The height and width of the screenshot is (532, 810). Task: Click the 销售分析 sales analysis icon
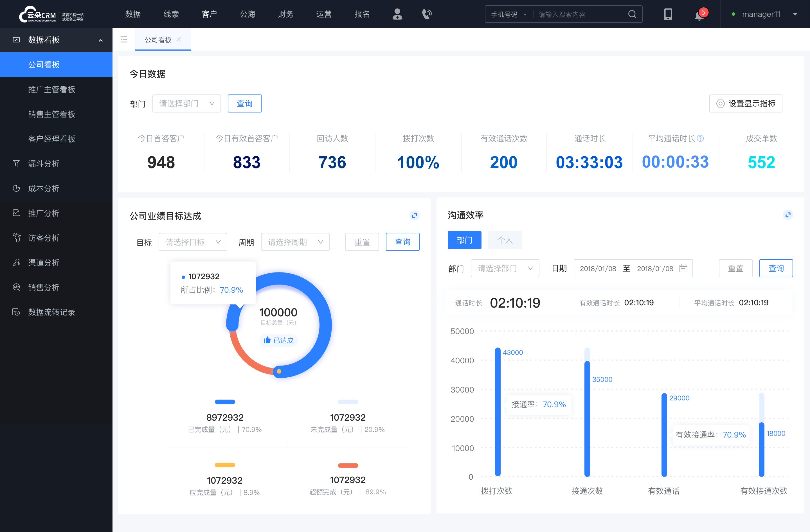(x=16, y=287)
